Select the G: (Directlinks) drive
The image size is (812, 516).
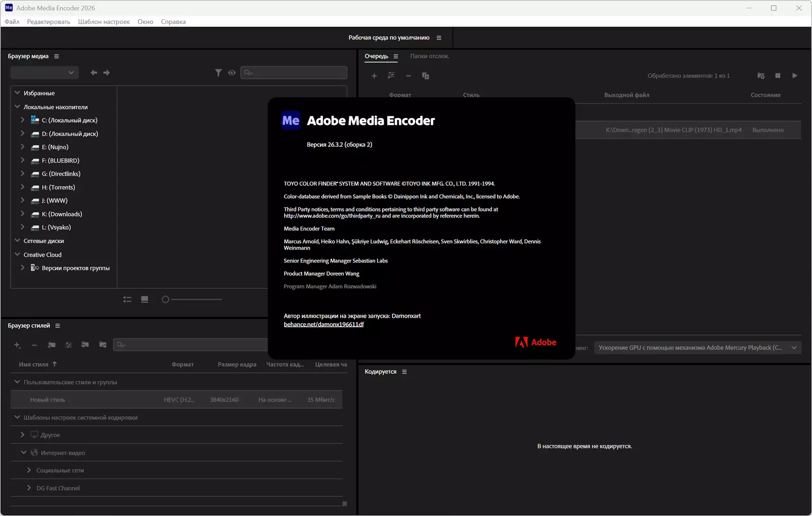[61, 174]
